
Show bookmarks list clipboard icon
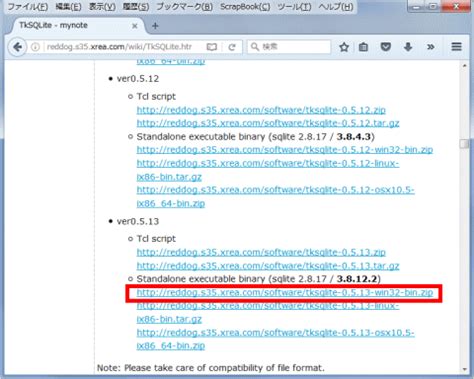(363, 47)
